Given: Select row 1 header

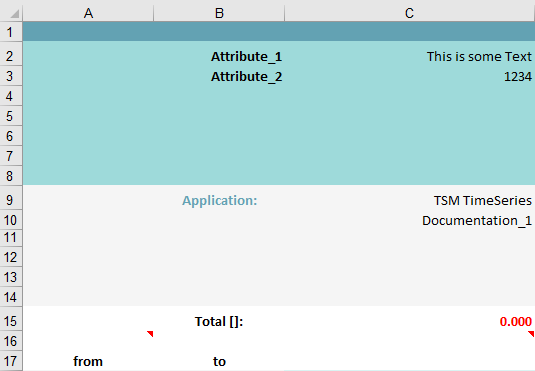Looking at the screenshot, I should coord(10,32).
